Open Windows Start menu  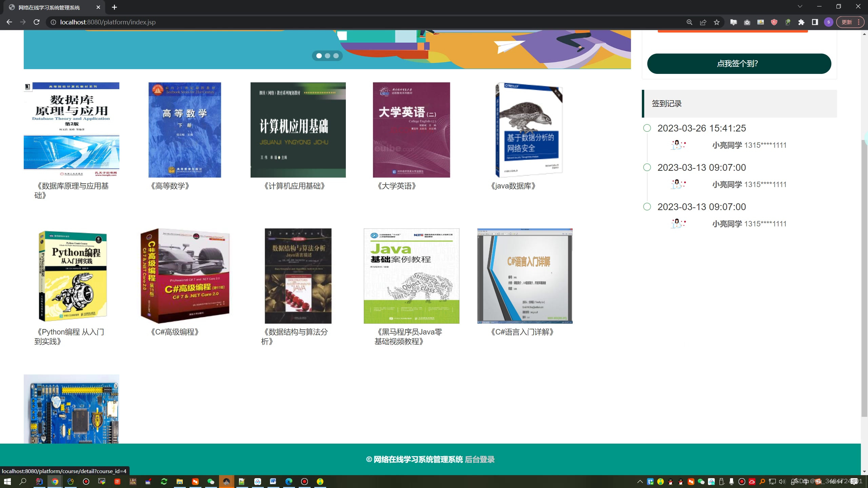[x=7, y=482]
